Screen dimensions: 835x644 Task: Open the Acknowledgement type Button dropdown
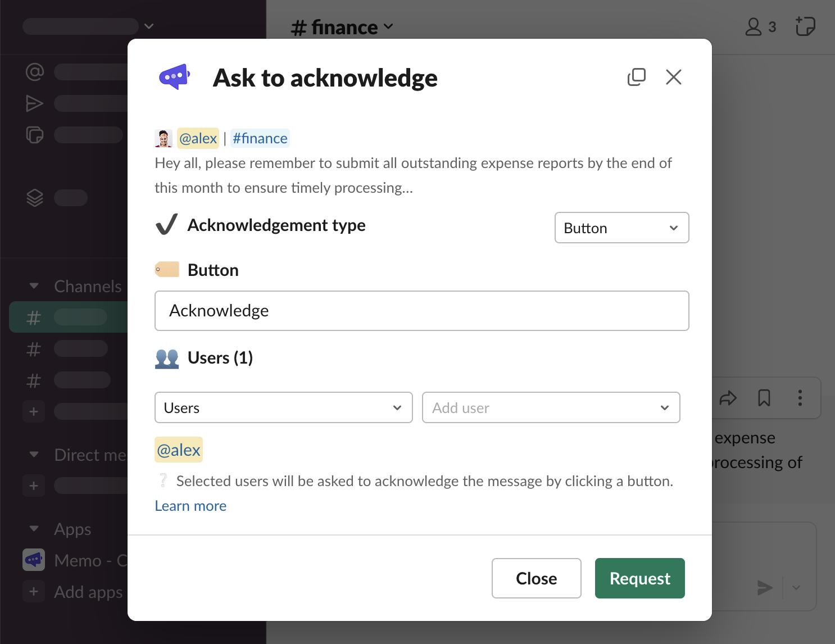[621, 228]
